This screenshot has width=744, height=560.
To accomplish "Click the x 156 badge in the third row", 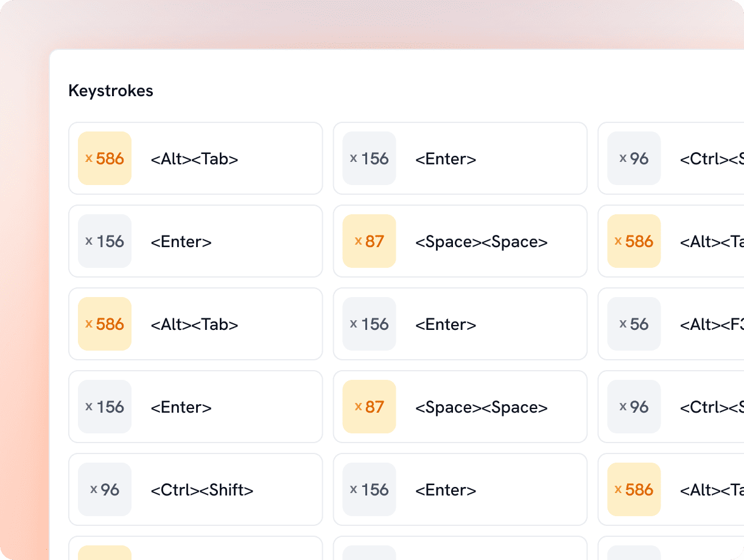I will tap(370, 324).
